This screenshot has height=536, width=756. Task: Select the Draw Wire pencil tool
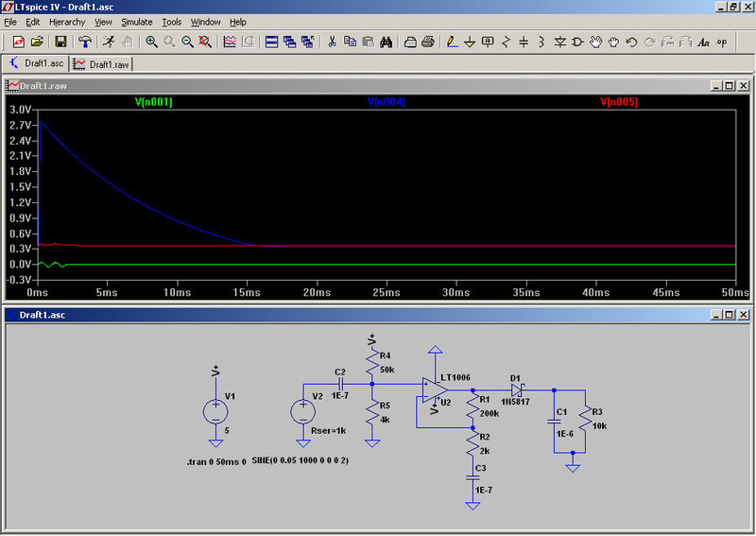pos(452,42)
